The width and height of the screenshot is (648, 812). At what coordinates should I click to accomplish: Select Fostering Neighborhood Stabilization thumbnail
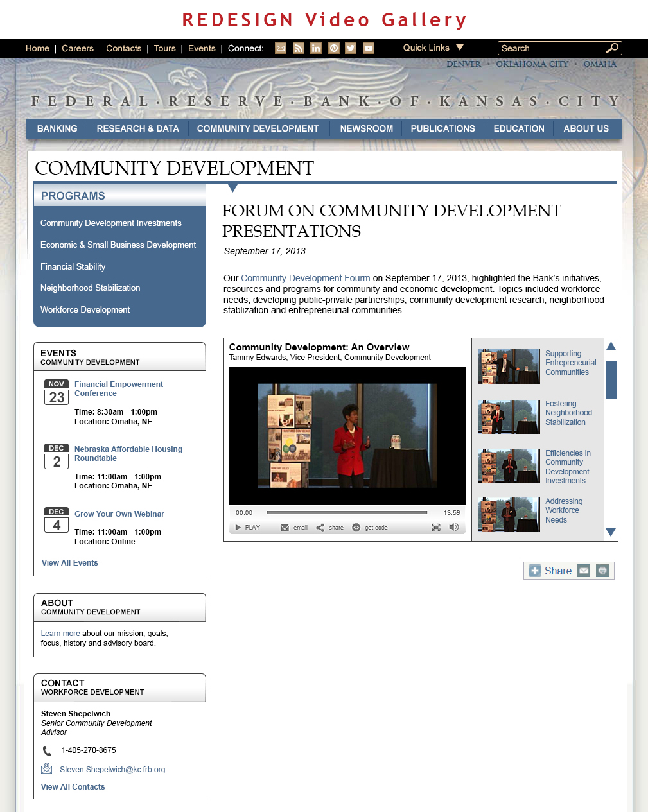(x=509, y=417)
